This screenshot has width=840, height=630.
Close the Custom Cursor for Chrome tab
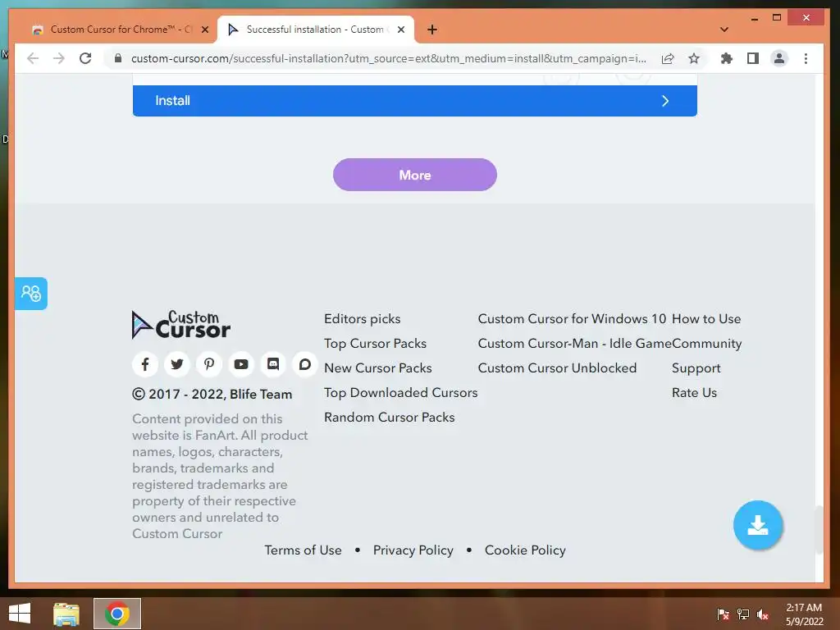click(x=204, y=30)
